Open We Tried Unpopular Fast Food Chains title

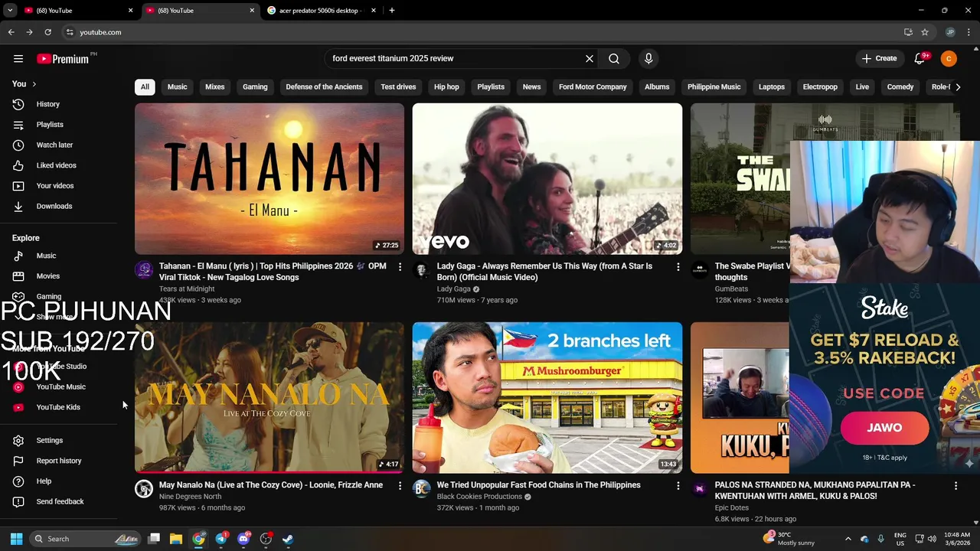(x=538, y=485)
